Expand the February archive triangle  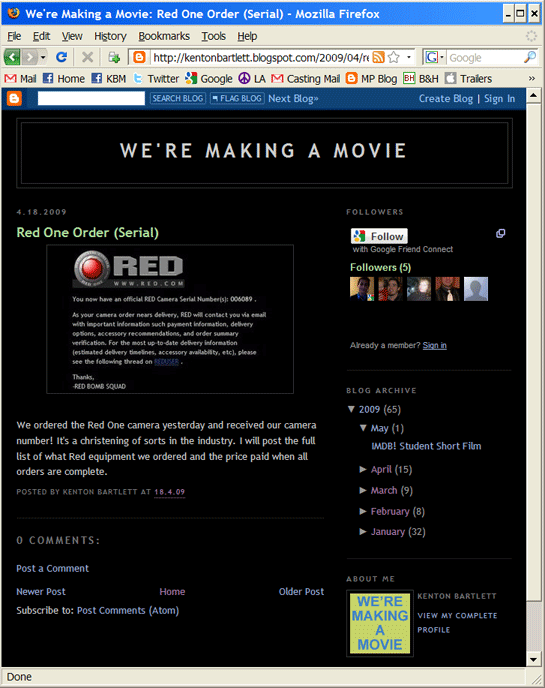[x=363, y=511]
